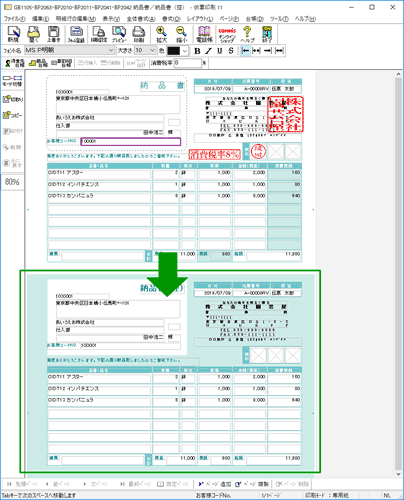Viewport: 404px width, 500px height.
Task: Open the font color dropdown arrow
Action: [x=184, y=51]
